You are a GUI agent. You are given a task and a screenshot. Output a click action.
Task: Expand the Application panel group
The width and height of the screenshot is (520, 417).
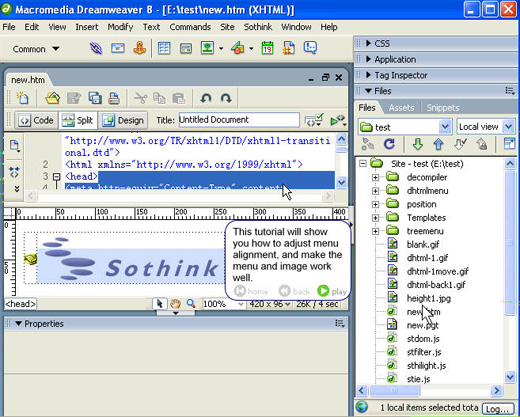[368, 59]
